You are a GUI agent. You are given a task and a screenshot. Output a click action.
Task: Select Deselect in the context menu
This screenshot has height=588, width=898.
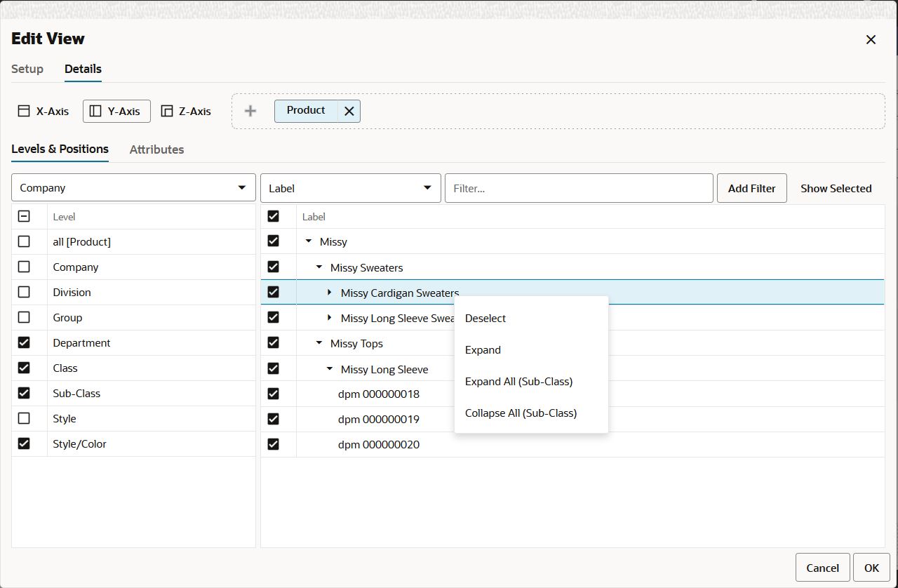(485, 319)
